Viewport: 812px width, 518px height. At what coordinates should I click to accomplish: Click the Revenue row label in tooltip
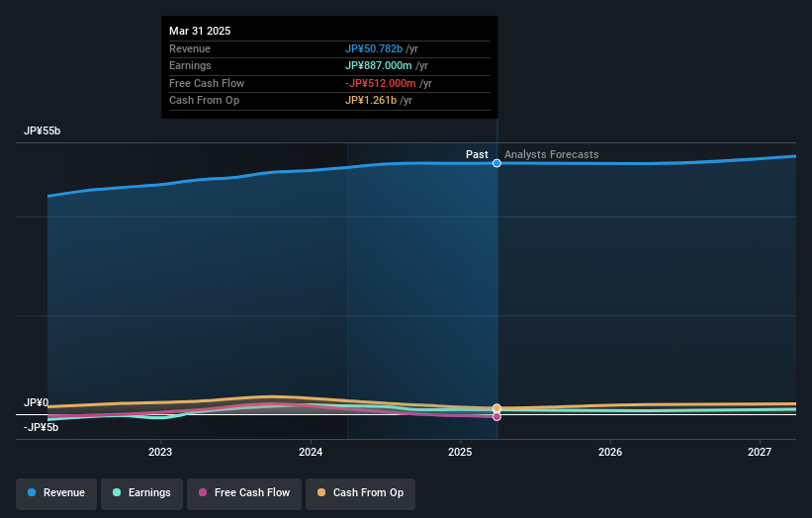[x=190, y=48]
